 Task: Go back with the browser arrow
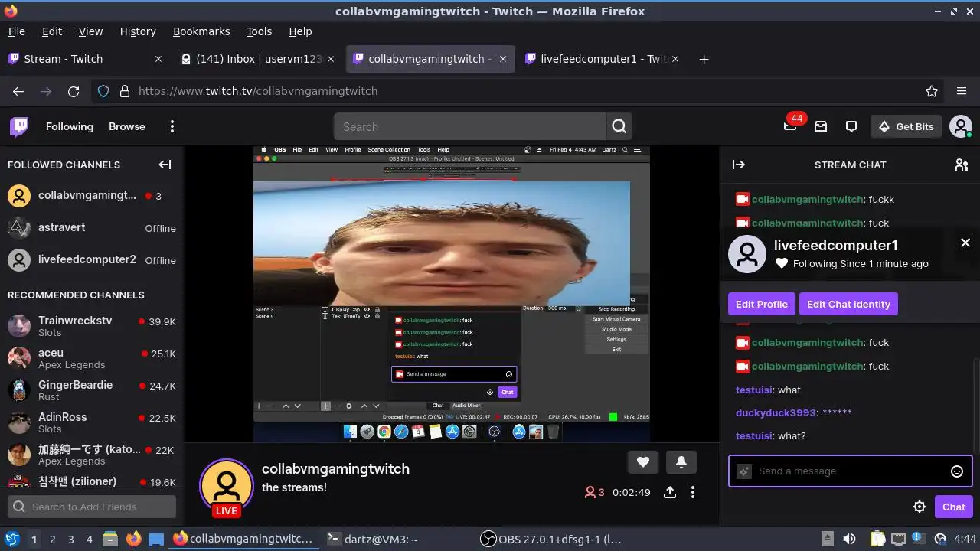pyautogui.click(x=18, y=91)
